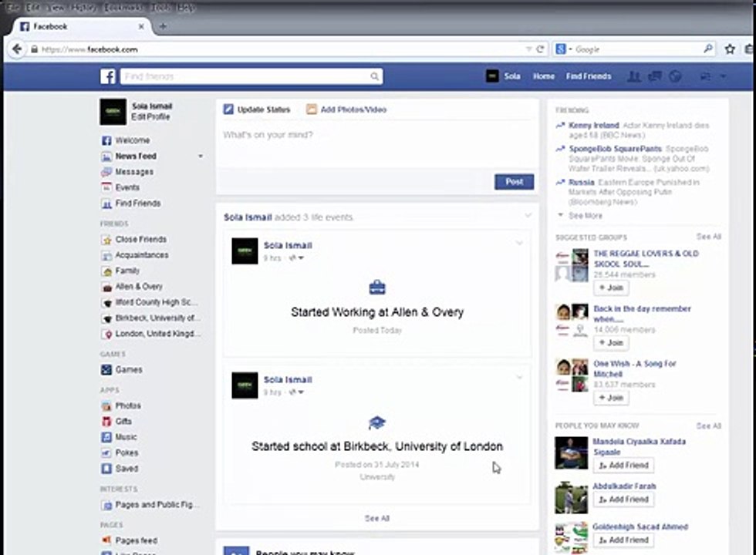Viewport: 756px width, 555px height.
Task: Open options chevron on the Birkbeck post
Action: tap(519, 377)
